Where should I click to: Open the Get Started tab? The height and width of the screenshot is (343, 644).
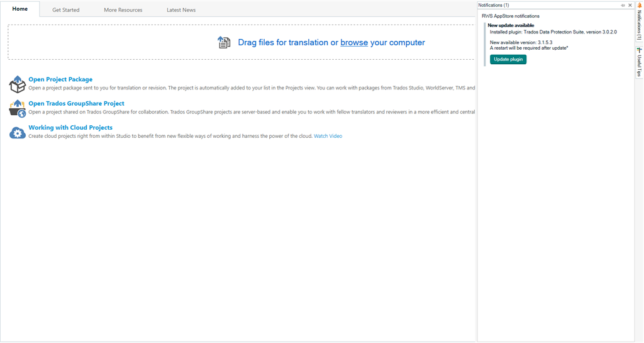tap(65, 10)
